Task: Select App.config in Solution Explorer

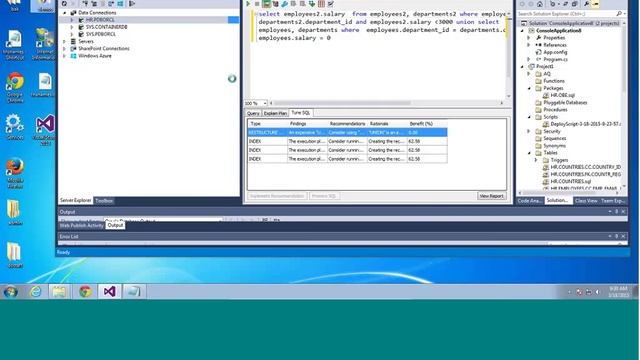Action: click(x=555, y=52)
